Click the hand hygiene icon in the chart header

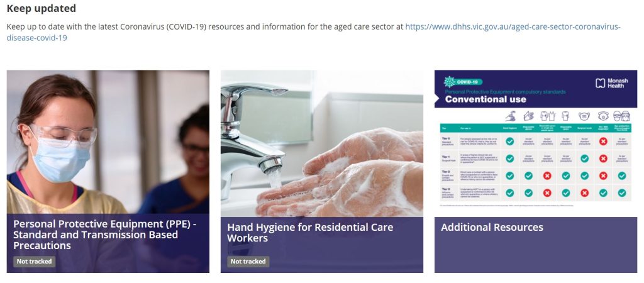(x=509, y=116)
